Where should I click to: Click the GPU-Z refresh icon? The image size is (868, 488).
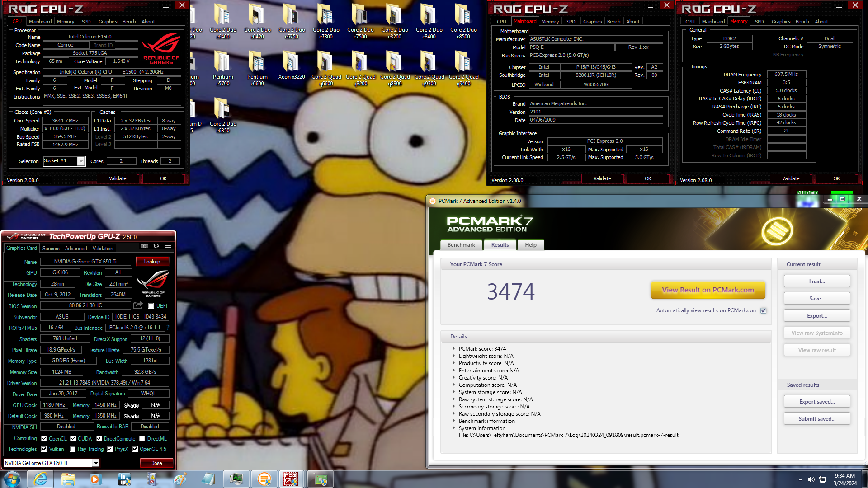tap(156, 246)
